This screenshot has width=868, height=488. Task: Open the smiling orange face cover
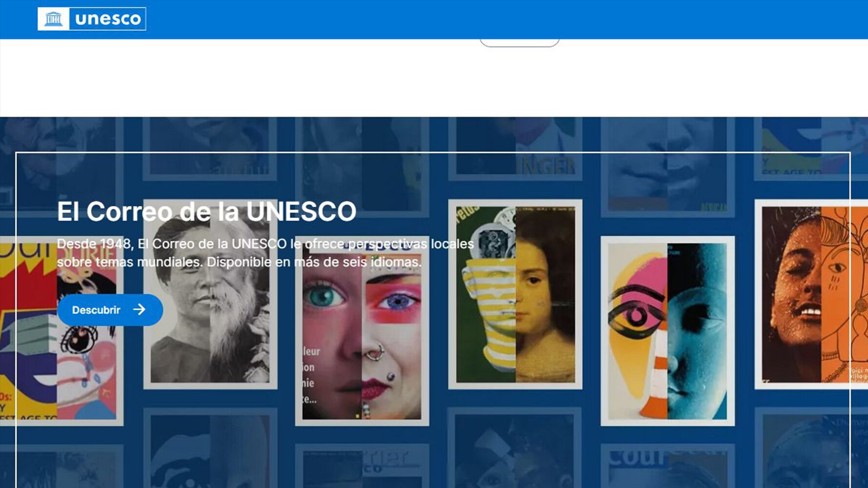[x=811, y=294]
